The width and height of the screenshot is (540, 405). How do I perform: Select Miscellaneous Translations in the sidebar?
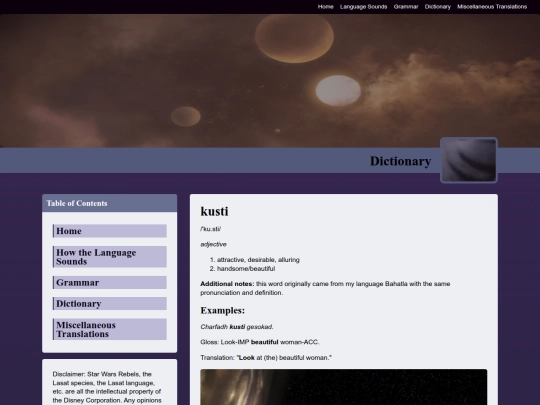coord(110,330)
